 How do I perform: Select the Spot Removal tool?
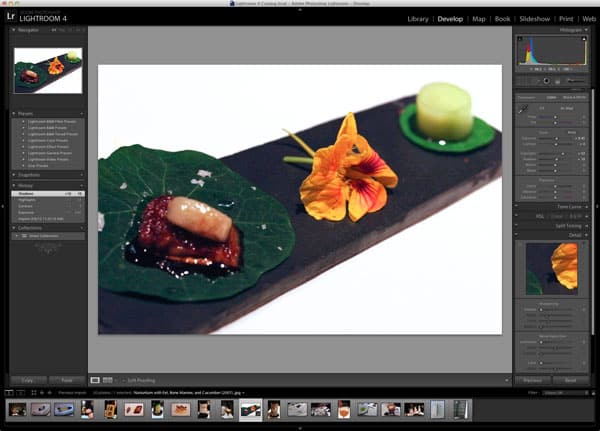538,81
